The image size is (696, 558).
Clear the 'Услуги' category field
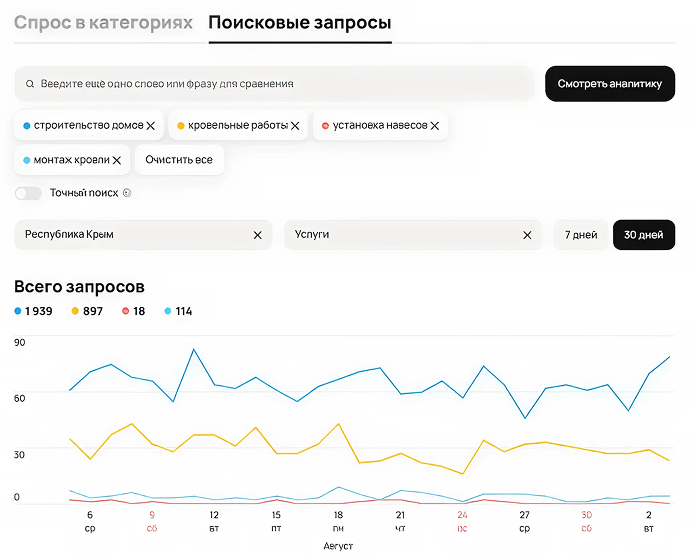tap(527, 235)
